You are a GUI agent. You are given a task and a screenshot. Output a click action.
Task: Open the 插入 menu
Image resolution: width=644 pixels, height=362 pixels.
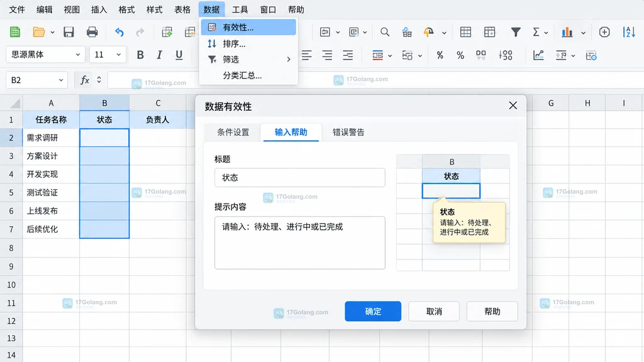click(99, 9)
